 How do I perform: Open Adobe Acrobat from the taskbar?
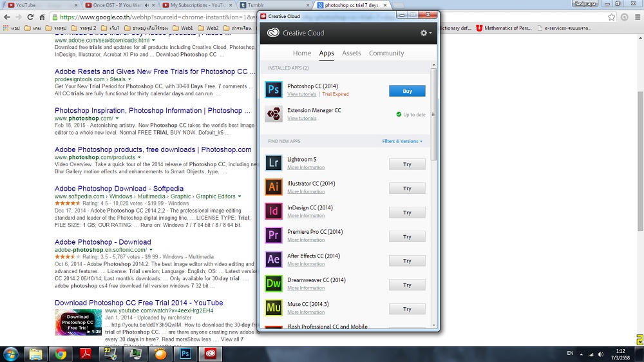(86, 354)
